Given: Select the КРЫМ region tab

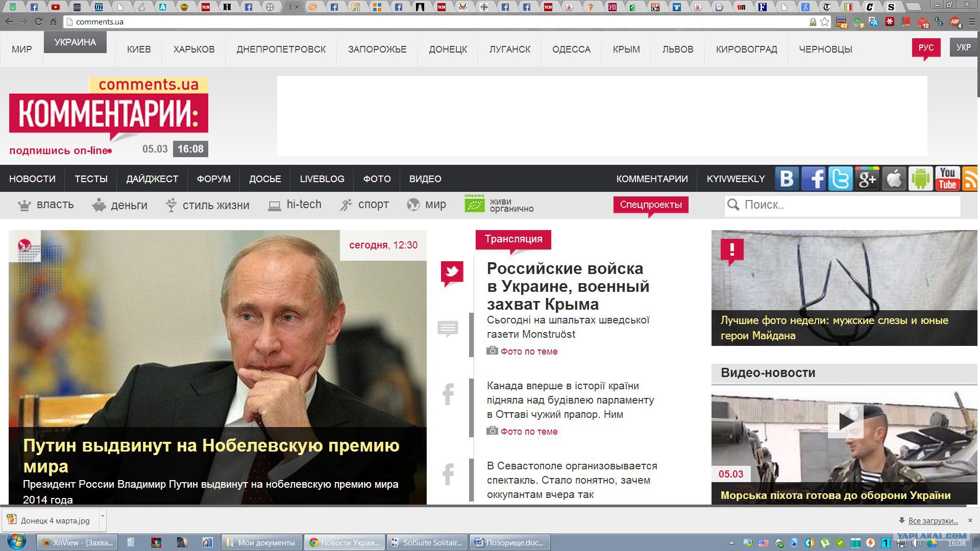Looking at the screenshot, I should click(x=626, y=49).
